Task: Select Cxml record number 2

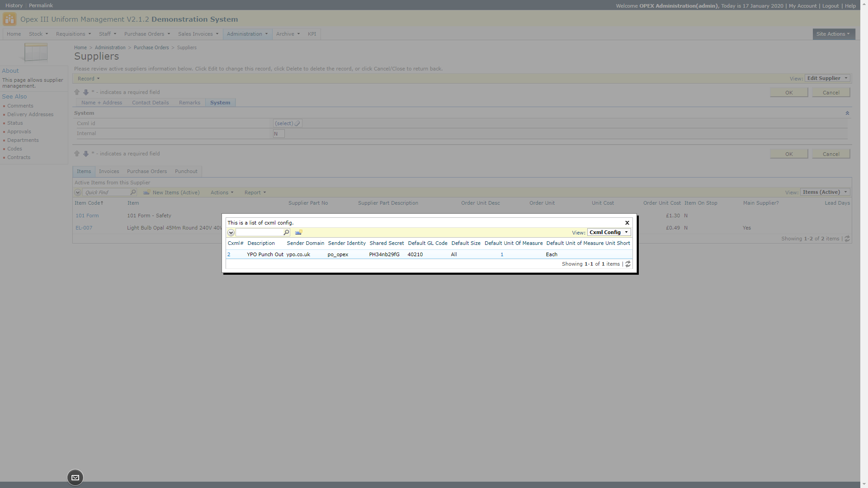Action: click(x=229, y=255)
